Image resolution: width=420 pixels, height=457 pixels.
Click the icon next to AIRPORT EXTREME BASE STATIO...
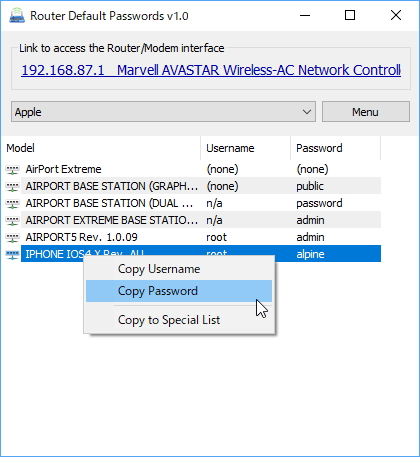(x=12, y=220)
